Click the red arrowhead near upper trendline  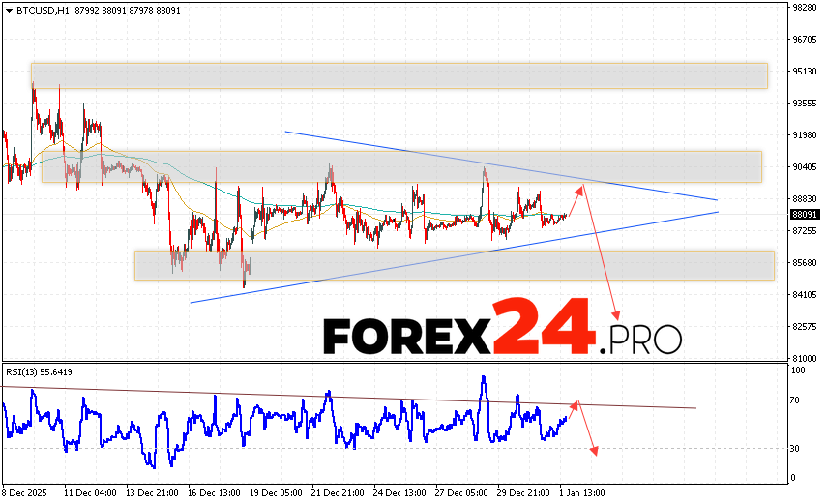point(580,187)
